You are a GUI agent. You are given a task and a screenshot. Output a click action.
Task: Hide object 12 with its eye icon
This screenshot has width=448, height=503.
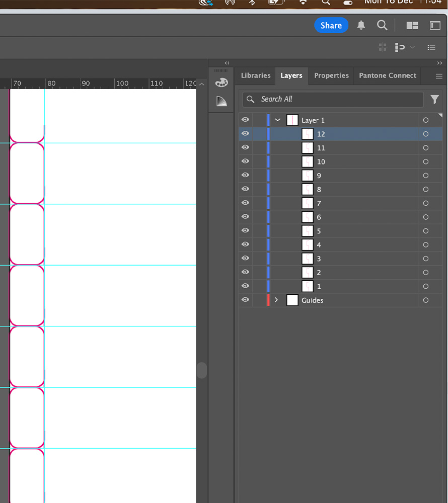tap(245, 133)
